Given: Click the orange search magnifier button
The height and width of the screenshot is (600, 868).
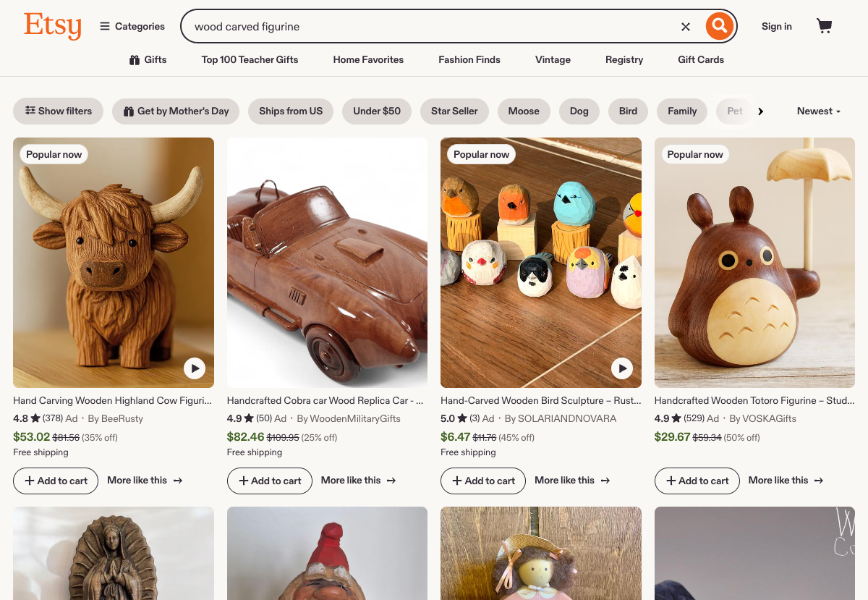Looking at the screenshot, I should point(719,27).
